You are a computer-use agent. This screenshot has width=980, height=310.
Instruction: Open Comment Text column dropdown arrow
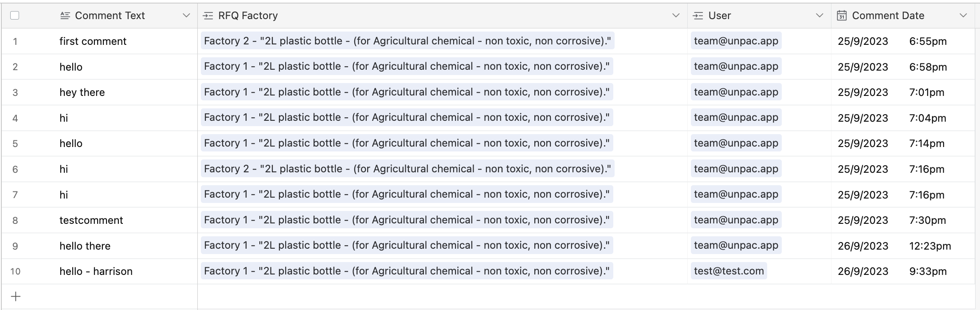(186, 16)
